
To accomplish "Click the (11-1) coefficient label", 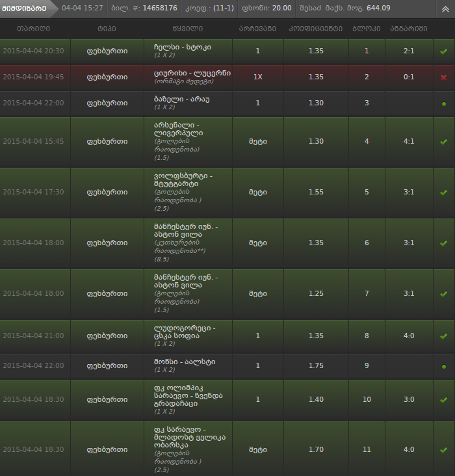I will [x=224, y=8].
